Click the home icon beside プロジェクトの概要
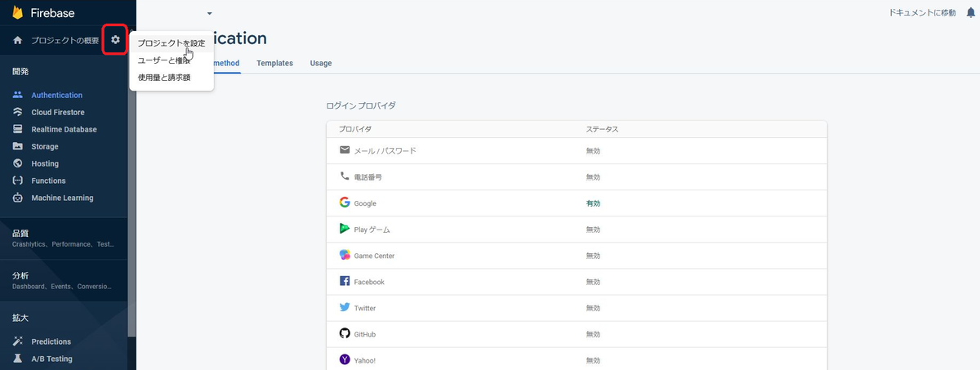The height and width of the screenshot is (370, 980). coord(17,40)
